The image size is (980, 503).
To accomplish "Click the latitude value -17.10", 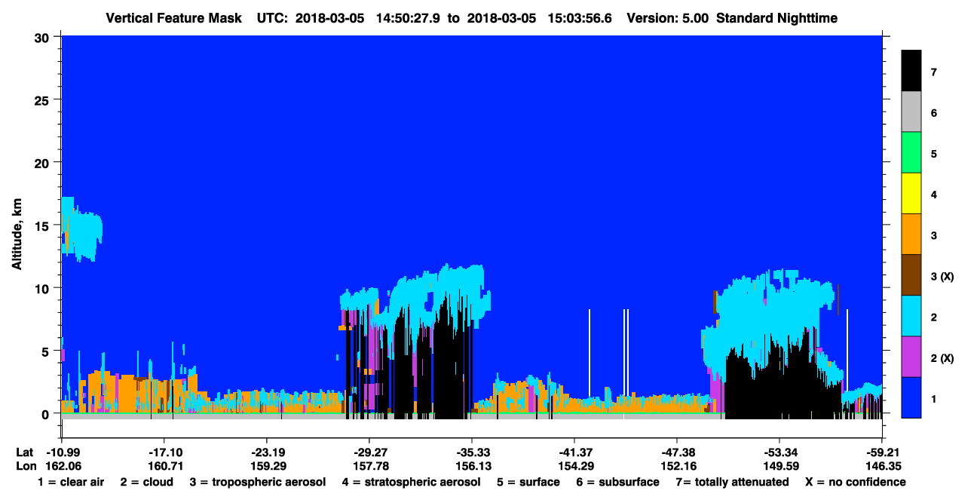I will [164, 452].
